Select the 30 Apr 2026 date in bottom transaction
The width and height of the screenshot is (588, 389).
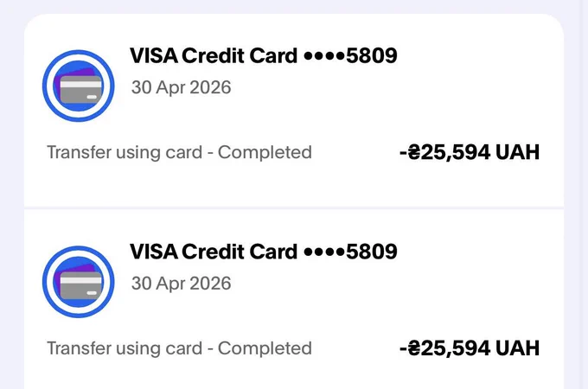click(x=181, y=284)
